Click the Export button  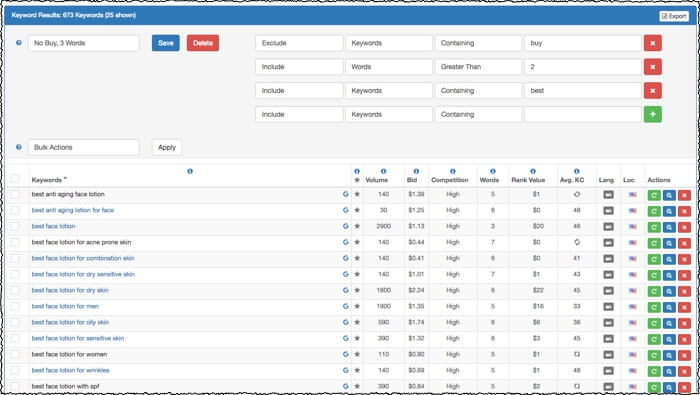tap(674, 16)
